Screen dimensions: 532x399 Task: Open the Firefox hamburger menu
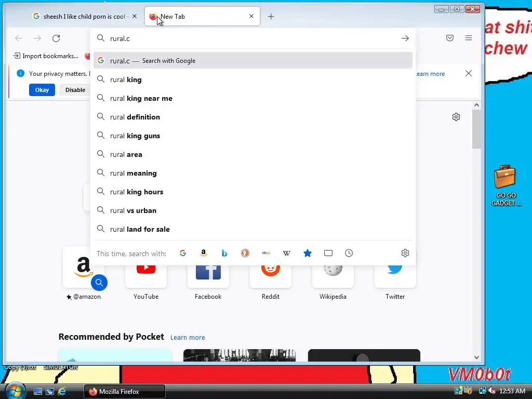click(x=469, y=38)
